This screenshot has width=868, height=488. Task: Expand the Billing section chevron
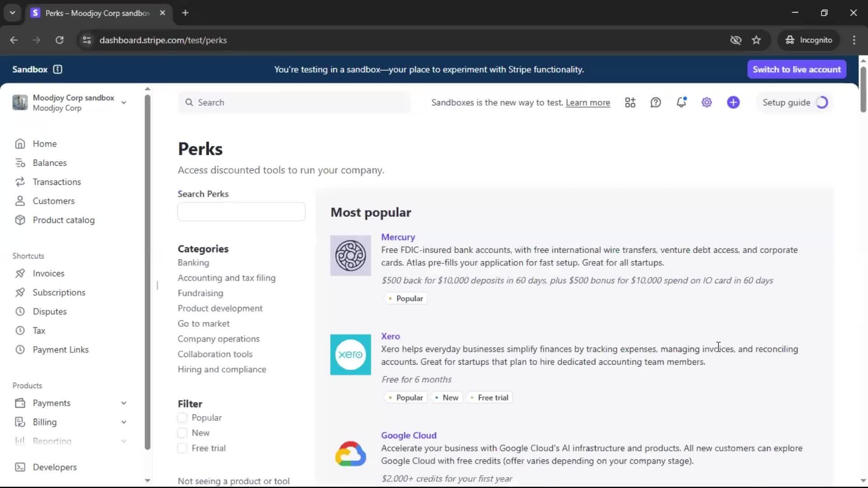coord(123,422)
